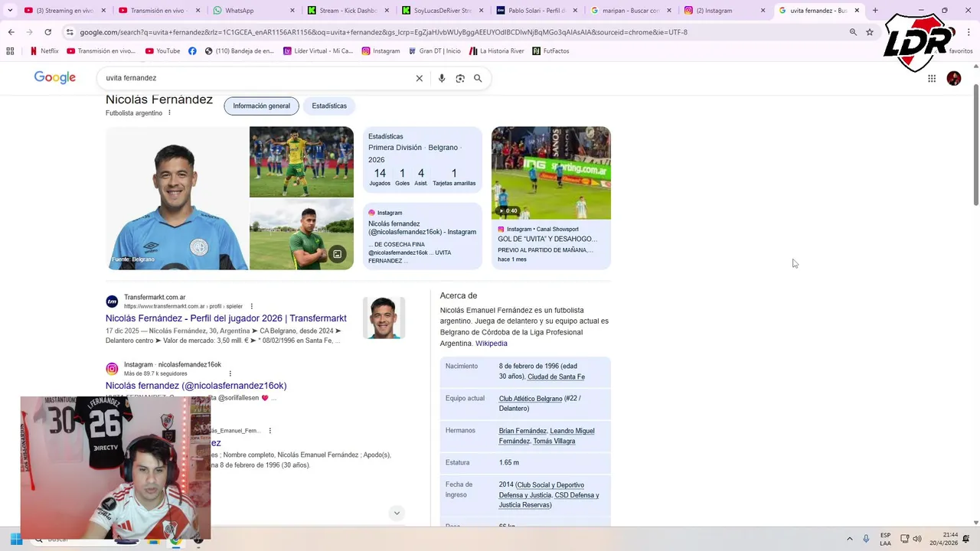Open Líder Virtual bookmark
Image resolution: width=980 pixels, height=551 pixels.
pos(318,51)
